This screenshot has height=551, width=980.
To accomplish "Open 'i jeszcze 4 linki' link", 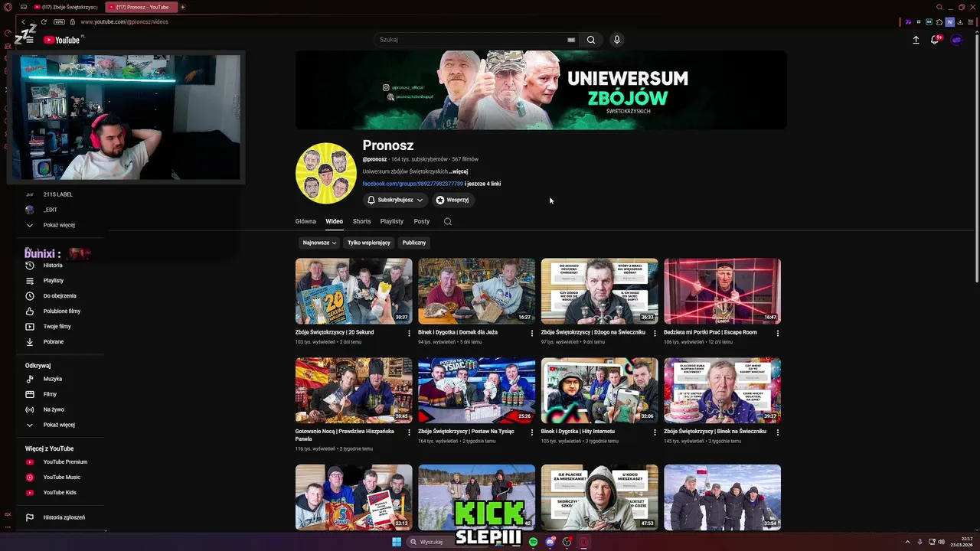I will (483, 184).
